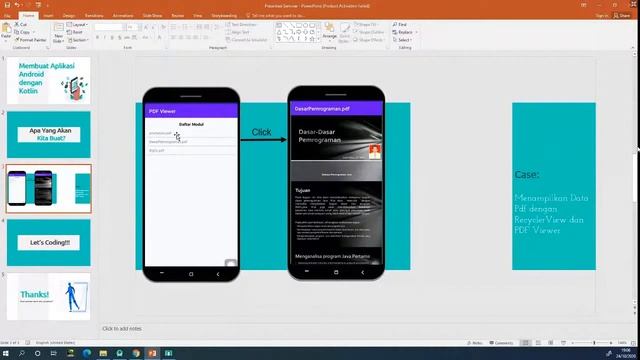Viewport: 640px width, 360px height.
Task: Undo the last action from the quick access toolbar
Action: [17, 5]
